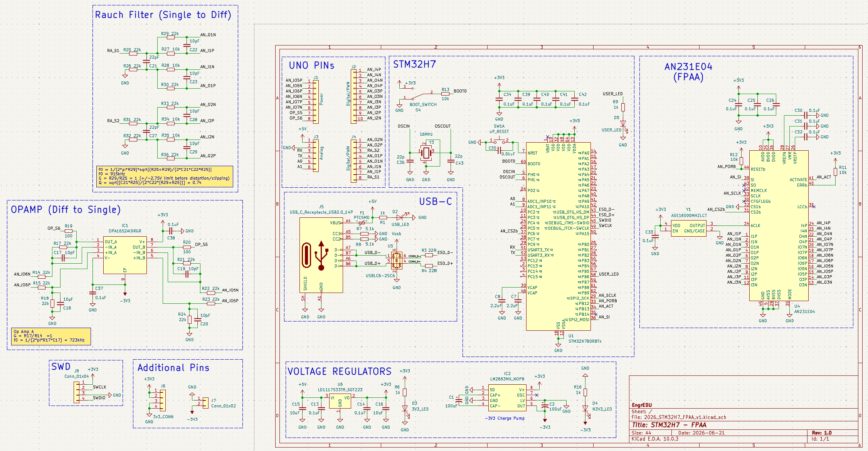Viewport: 868px width, 451px height.
Task: Click the 'AN_ACT' label next to ACTIVATE pin
Action: point(824,177)
